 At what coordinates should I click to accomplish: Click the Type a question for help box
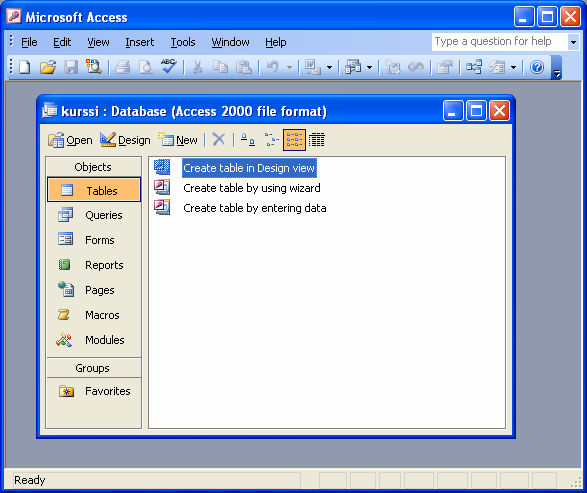point(500,42)
